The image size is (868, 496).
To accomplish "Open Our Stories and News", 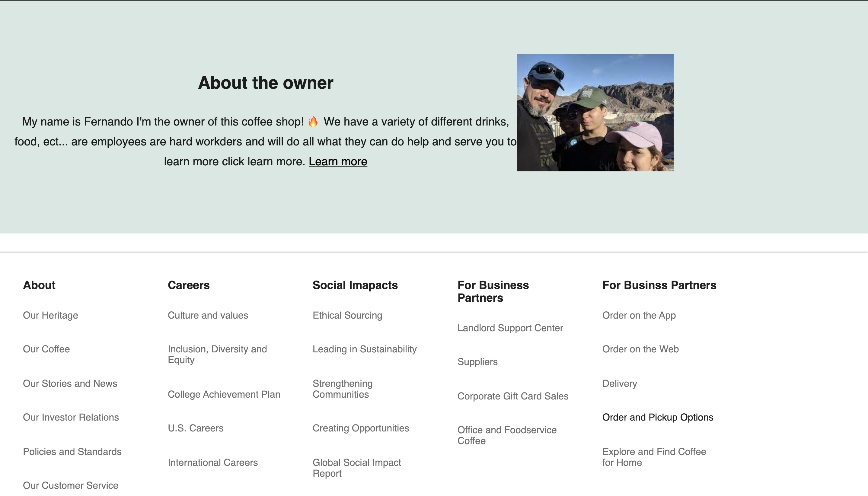I will click(x=70, y=383).
